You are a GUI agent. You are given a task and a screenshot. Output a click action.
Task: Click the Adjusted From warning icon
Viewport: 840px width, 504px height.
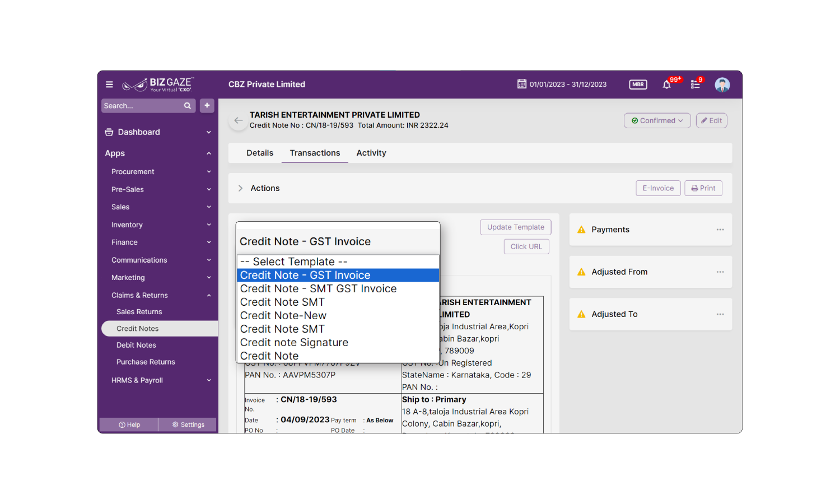click(581, 272)
